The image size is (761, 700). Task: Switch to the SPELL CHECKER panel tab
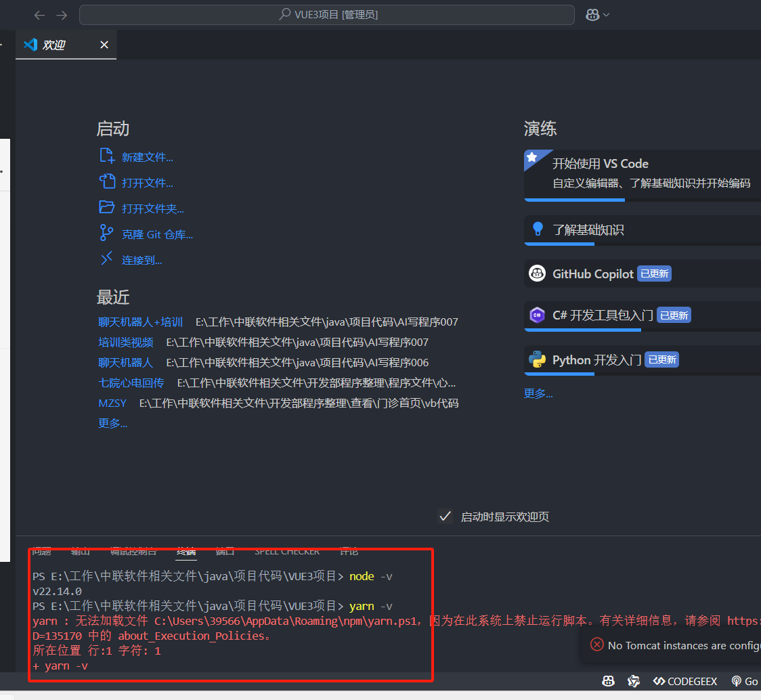287,552
